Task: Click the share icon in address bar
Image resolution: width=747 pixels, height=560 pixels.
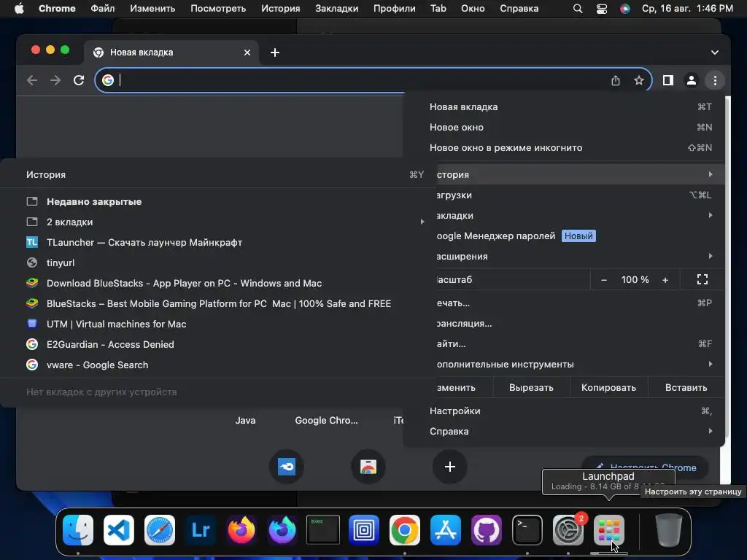Action: [x=616, y=80]
